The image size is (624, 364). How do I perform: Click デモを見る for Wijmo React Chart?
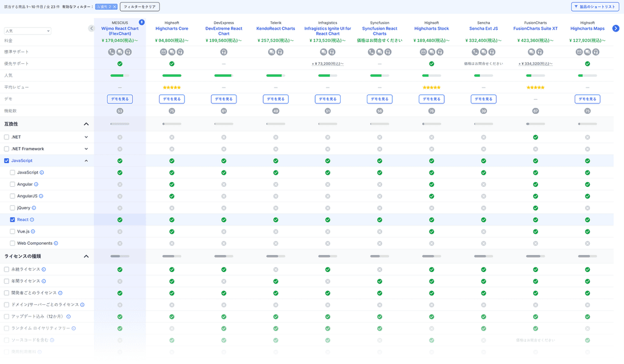[120, 99]
